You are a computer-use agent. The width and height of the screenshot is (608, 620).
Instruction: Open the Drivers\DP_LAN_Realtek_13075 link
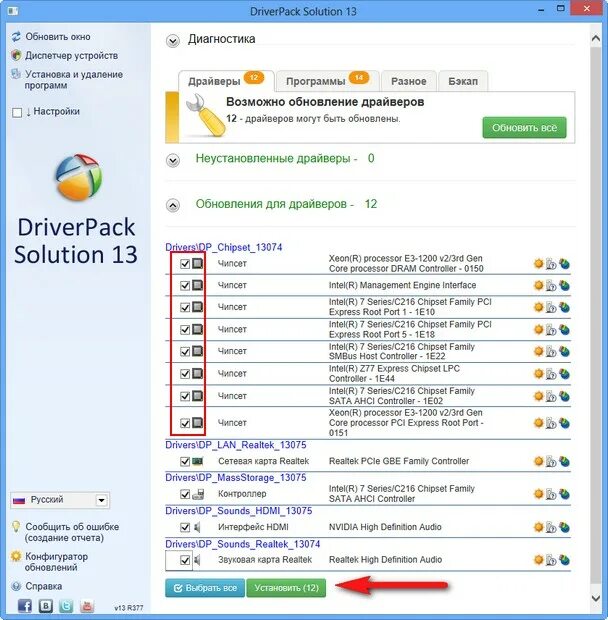click(236, 445)
